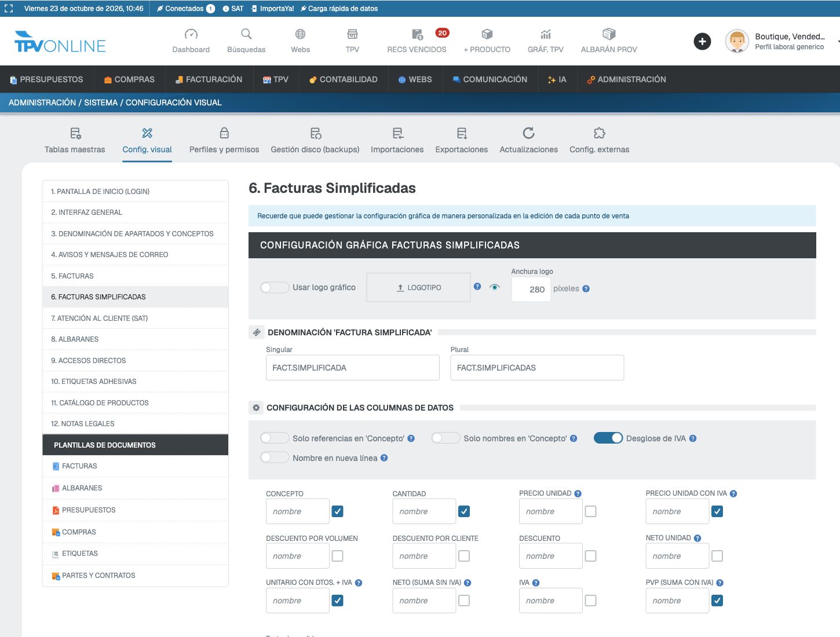Check the NETO (SUMA SIN IVA) checkbox

(x=464, y=601)
